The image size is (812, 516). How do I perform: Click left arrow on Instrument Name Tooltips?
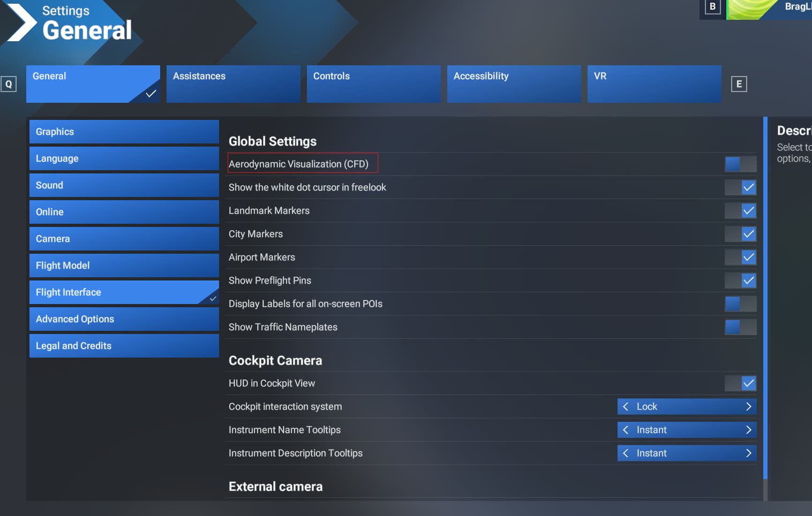625,430
